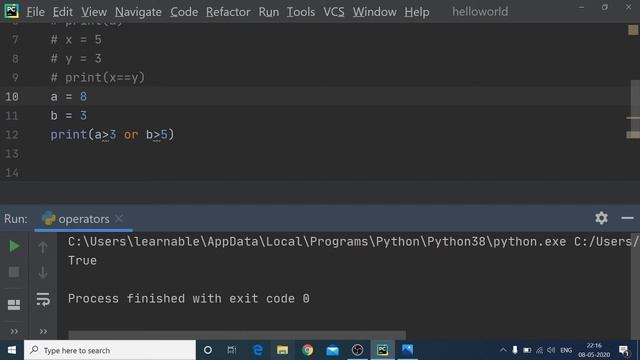Click the battery tray icon

coord(527,350)
